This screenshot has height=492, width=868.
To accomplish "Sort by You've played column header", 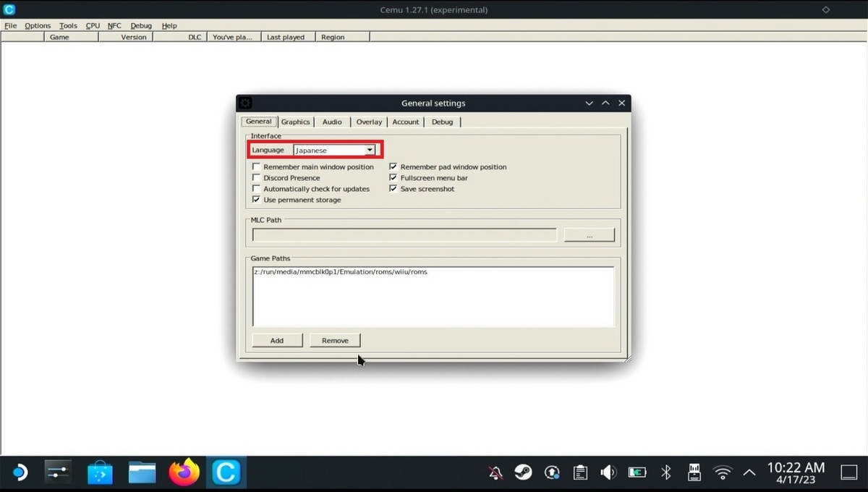I will point(233,37).
